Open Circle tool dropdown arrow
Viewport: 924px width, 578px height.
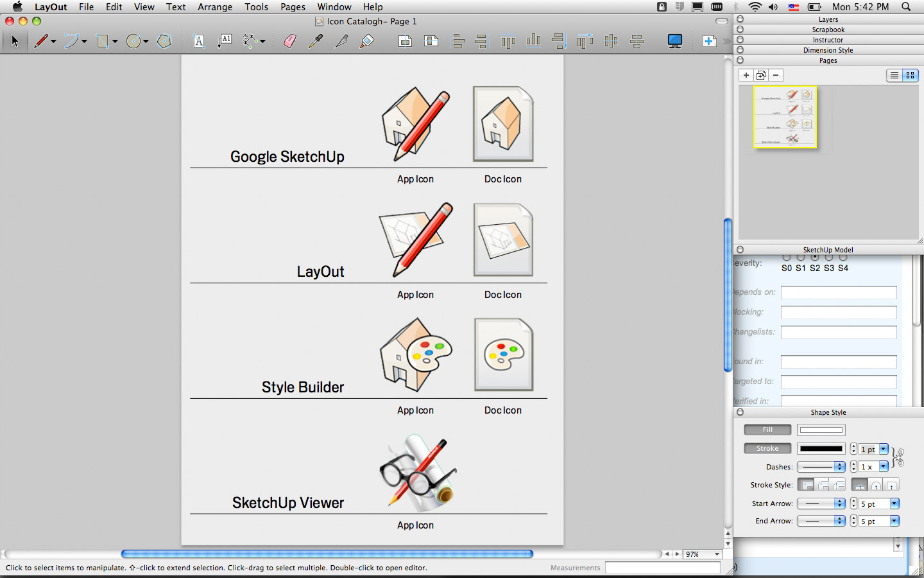(146, 42)
